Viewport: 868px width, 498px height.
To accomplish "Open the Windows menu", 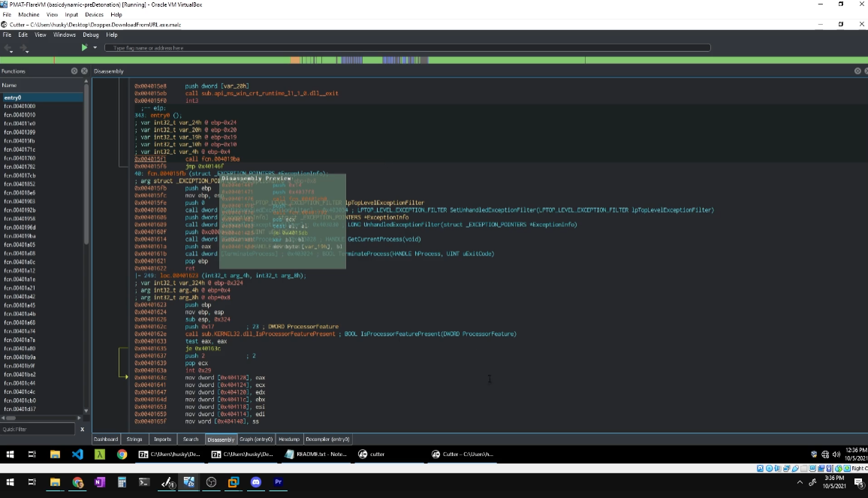I will click(x=64, y=35).
